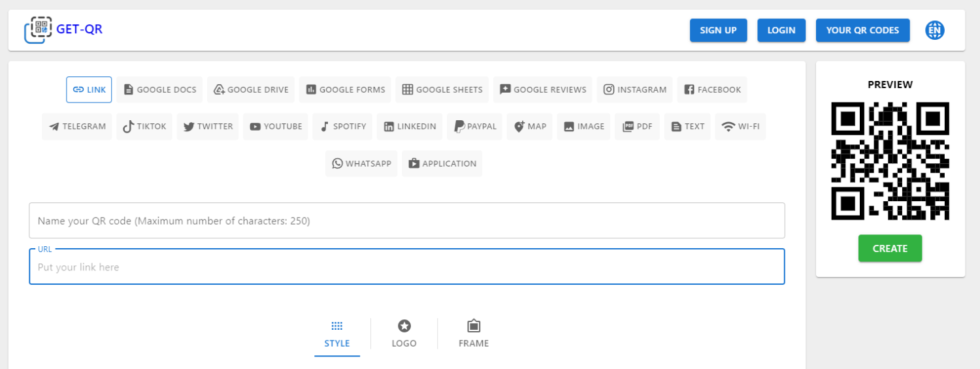Open Your QR Codes
This screenshot has height=369, width=980.
[862, 30]
